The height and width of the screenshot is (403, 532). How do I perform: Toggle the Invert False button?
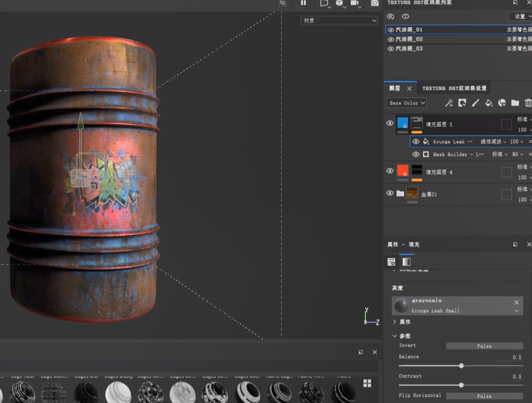(x=484, y=346)
